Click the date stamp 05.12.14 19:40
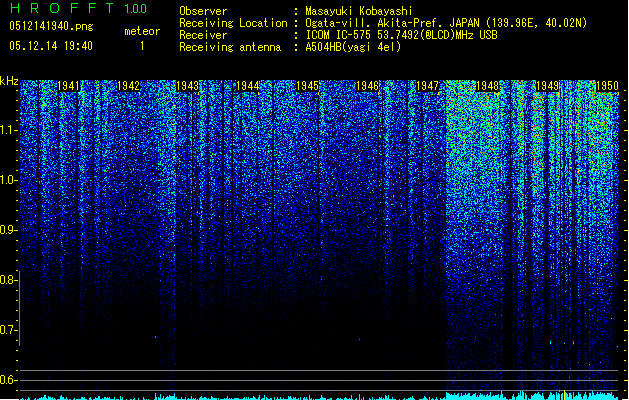This screenshot has width=629, height=400. [x=51, y=46]
